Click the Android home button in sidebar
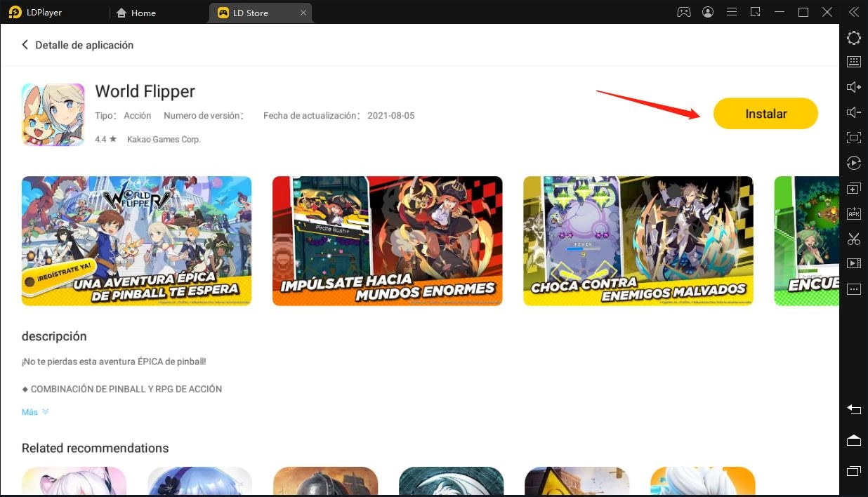 click(854, 440)
